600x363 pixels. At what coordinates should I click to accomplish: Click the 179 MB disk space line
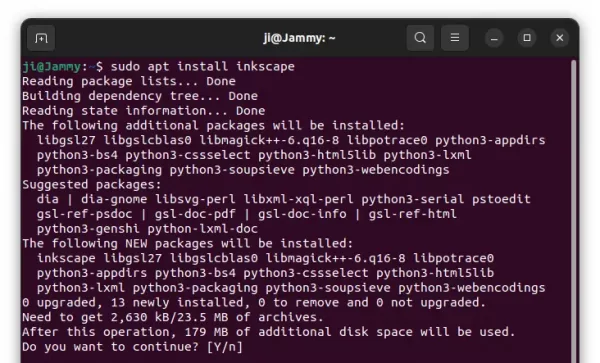click(x=269, y=332)
